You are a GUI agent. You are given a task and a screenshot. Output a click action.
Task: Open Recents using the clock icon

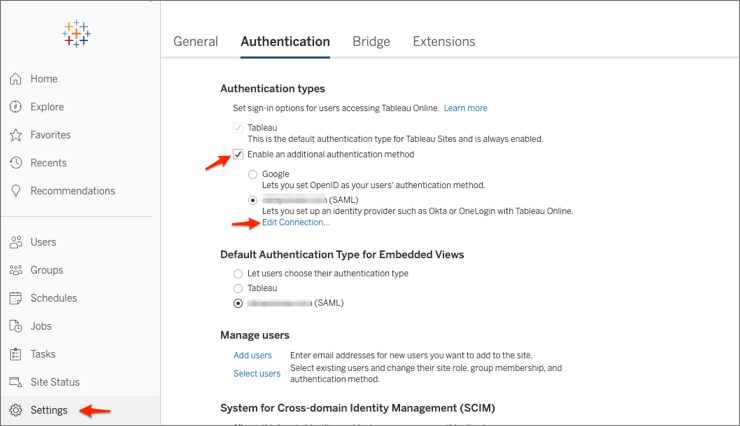16,163
